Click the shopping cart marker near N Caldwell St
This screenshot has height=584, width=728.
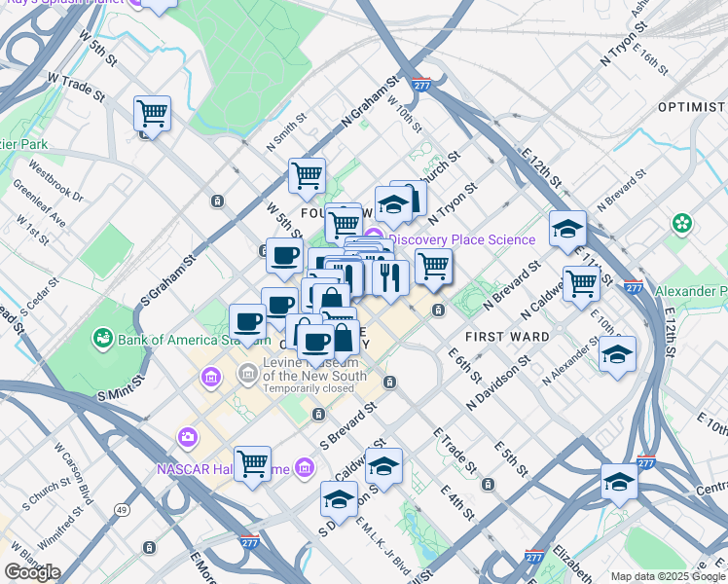581,284
